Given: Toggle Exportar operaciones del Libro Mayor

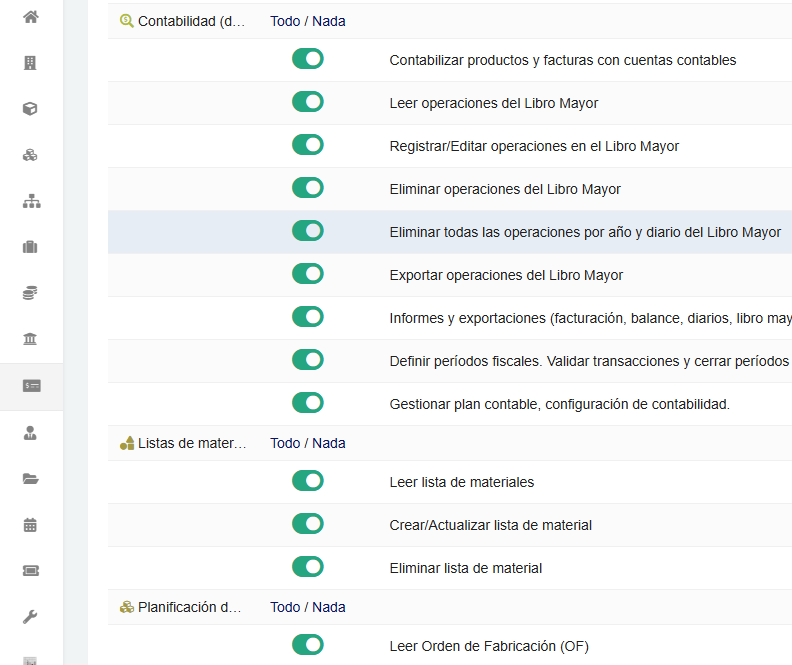Looking at the screenshot, I should coord(308,273).
